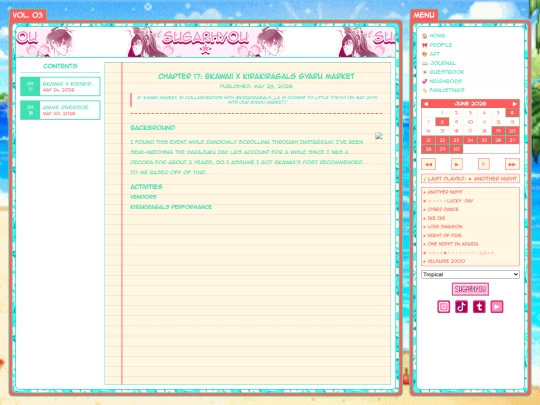
Task: Click the envelope icon beside Guestbook
Action: [425, 72]
